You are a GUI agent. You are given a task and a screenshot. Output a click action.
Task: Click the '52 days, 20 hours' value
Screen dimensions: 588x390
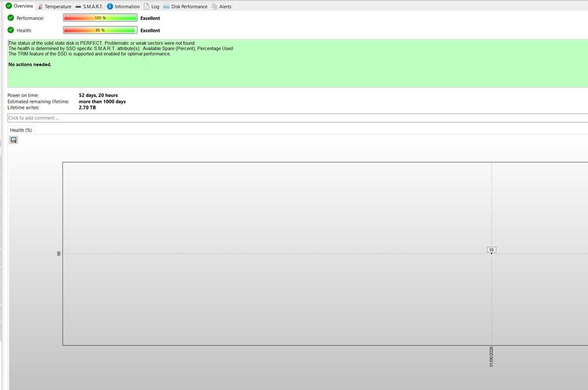pos(98,95)
